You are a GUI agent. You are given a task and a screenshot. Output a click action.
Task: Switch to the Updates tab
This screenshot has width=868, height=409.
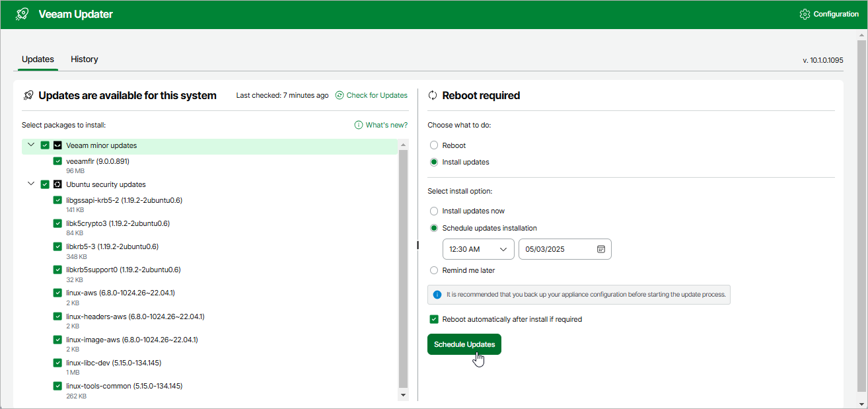pyautogui.click(x=38, y=59)
